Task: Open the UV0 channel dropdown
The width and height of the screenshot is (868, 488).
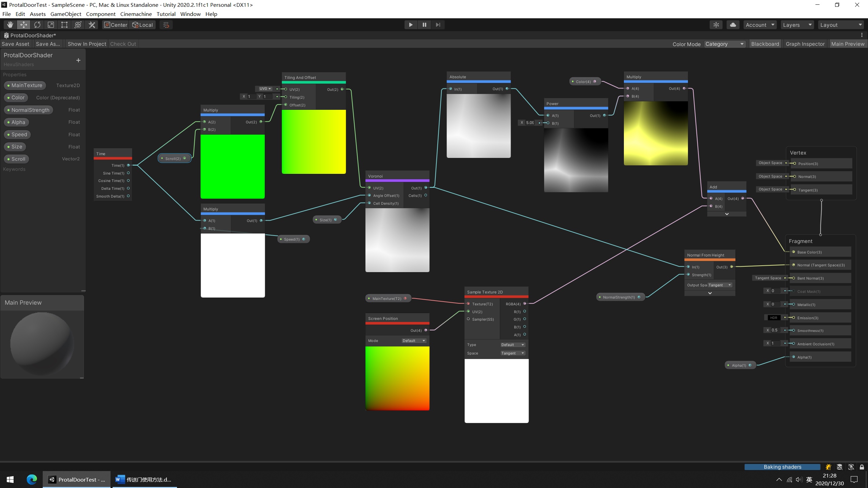Action: tap(265, 89)
